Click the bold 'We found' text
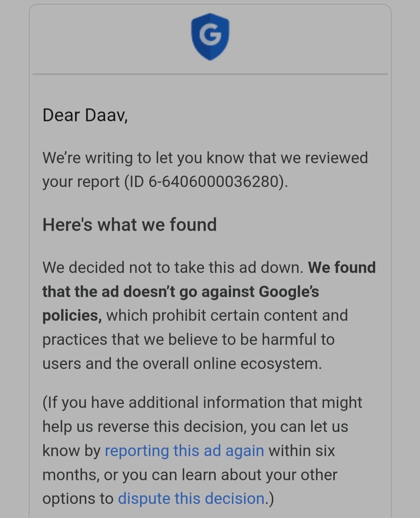 342,268
